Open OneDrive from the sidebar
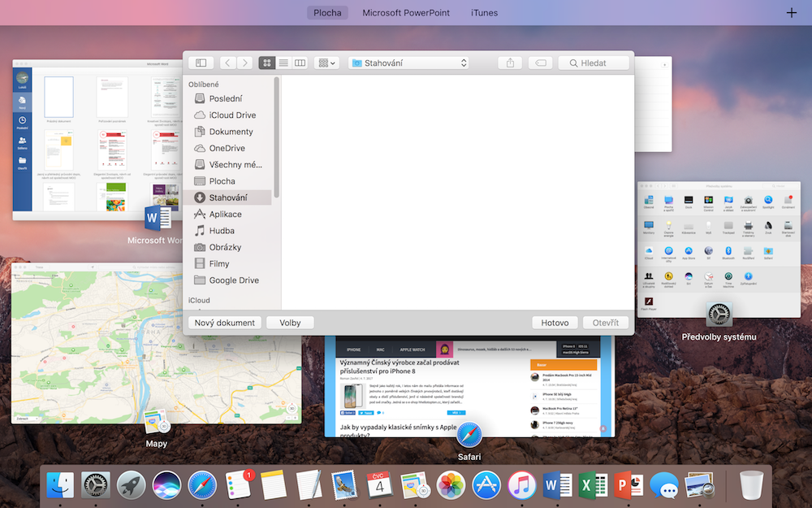Image resolution: width=812 pixels, height=508 pixels. point(227,148)
